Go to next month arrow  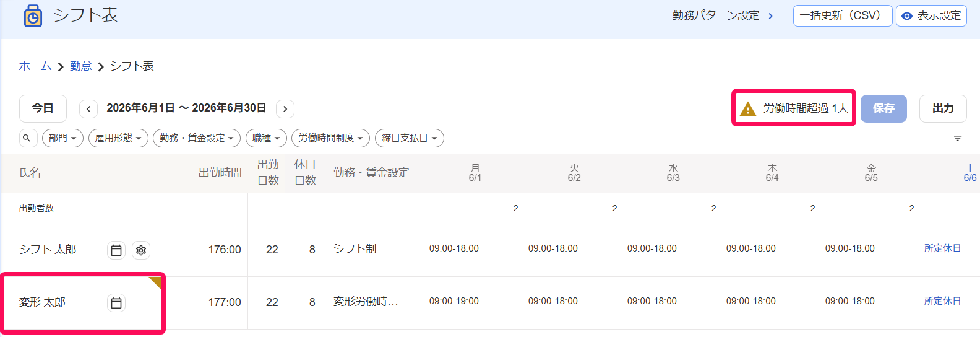point(285,108)
